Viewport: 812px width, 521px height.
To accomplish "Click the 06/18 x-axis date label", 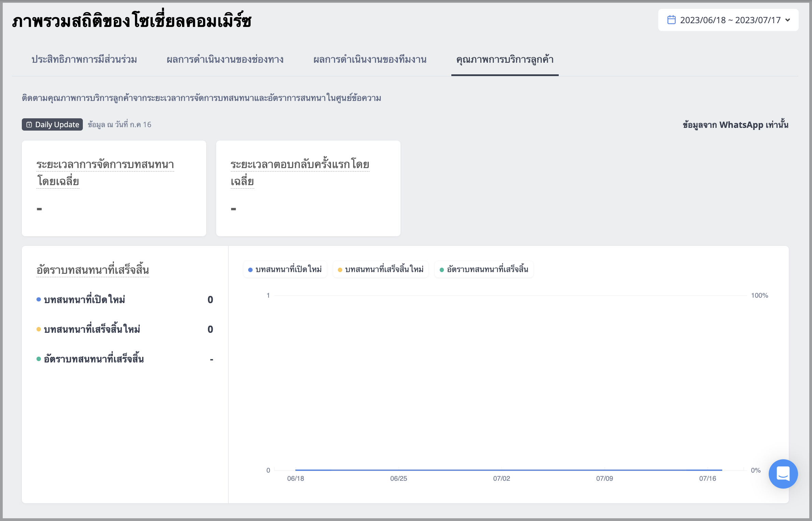I will point(296,478).
